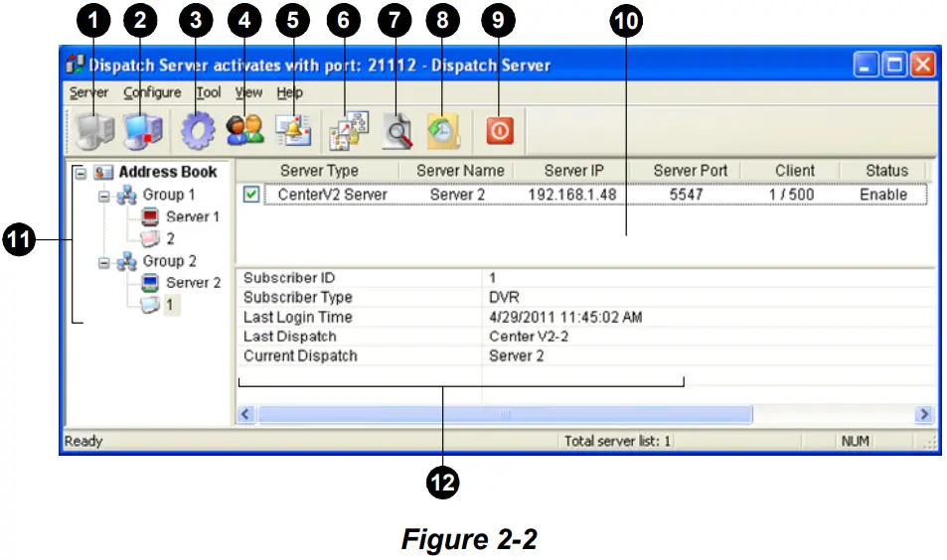
Task: Select Server 1 label in the tree
Action: point(193,216)
